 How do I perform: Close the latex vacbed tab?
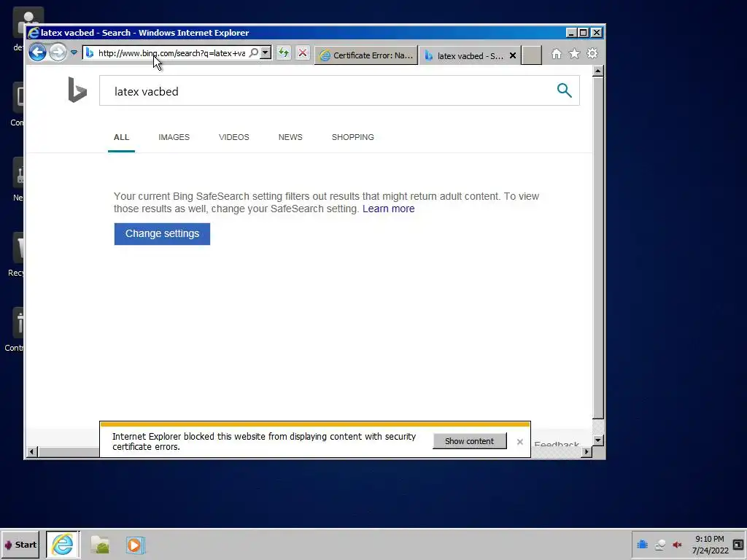click(x=513, y=55)
